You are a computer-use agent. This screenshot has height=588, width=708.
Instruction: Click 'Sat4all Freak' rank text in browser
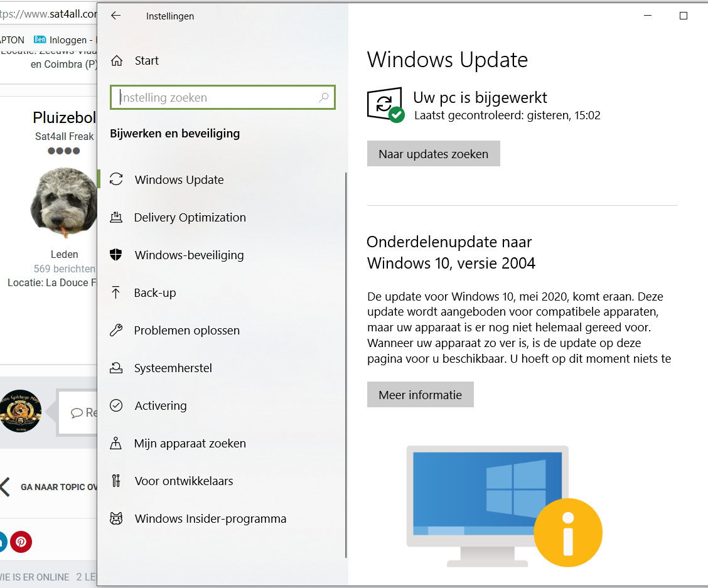tap(65, 136)
